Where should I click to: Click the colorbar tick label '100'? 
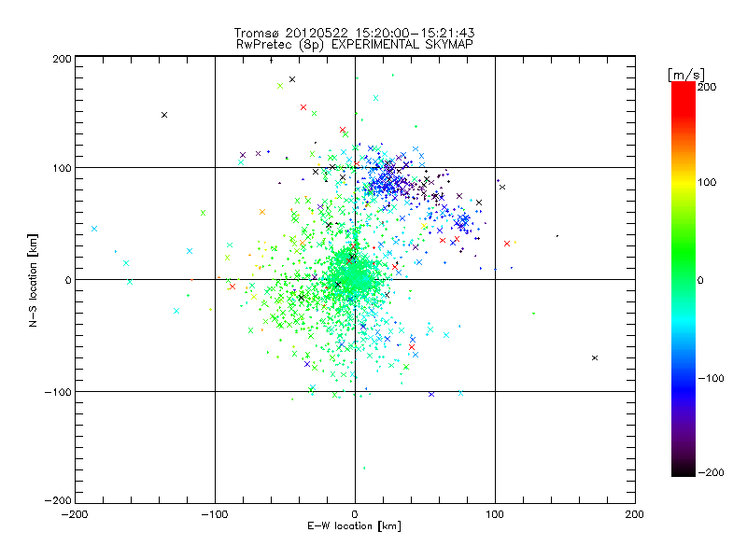(707, 182)
